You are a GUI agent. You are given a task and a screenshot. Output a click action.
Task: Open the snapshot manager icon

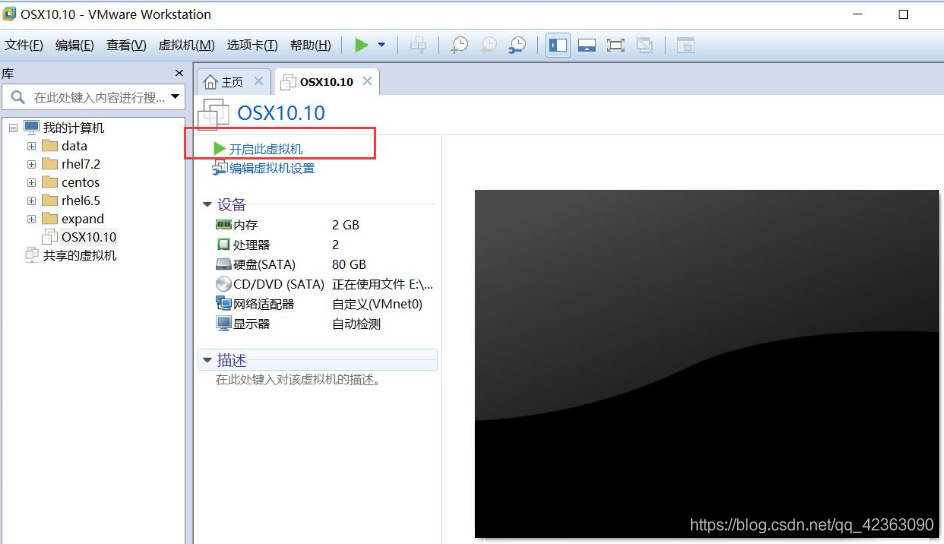pyautogui.click(x=517, y=45)
